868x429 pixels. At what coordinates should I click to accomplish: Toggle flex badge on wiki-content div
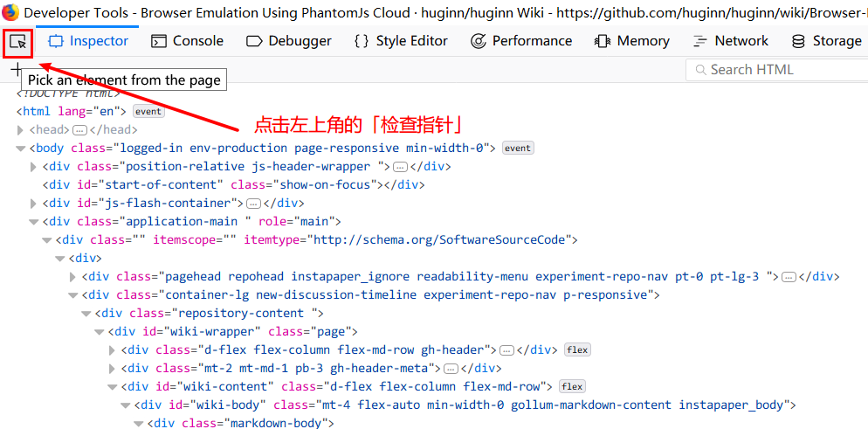click(x=572, y=386)
